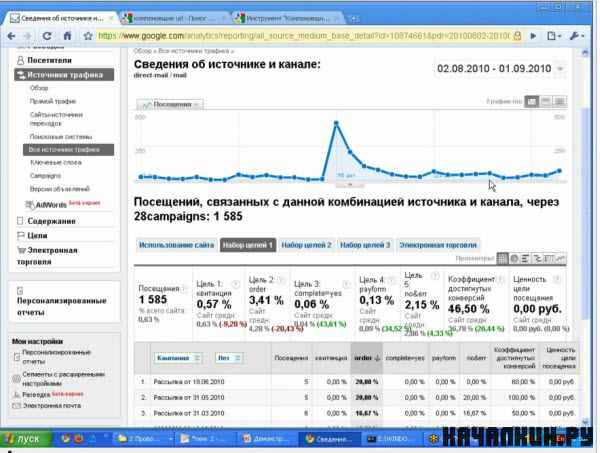This screenshot has width=600, height=453.
Task: Open Электронная торговля sidebar section
Action: (x=47, y=256)
